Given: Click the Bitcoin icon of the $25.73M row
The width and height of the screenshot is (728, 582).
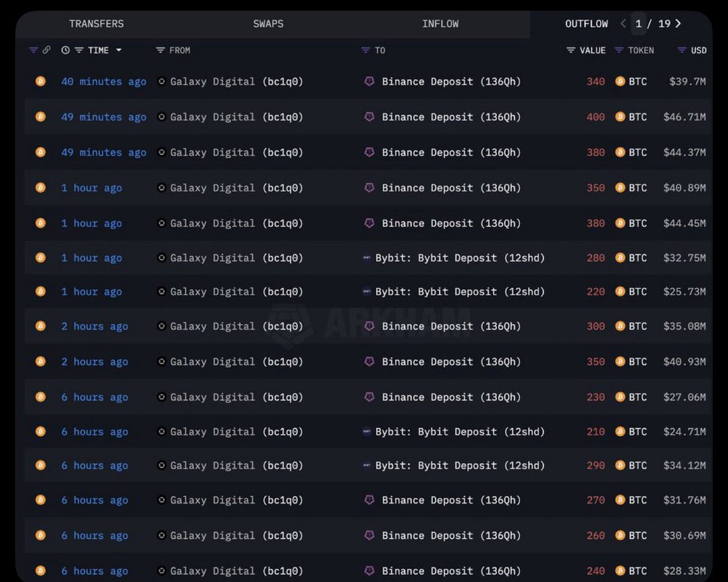Looking at the screenshot, I should [41, 292].
